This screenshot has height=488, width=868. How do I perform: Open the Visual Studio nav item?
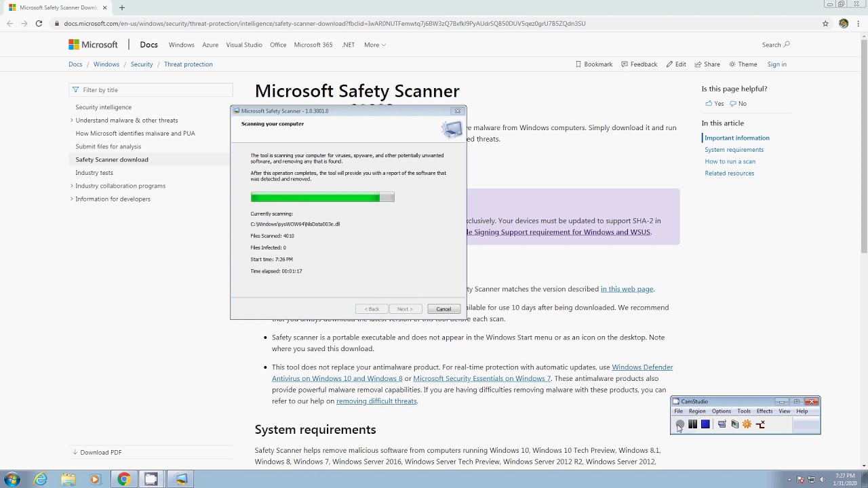tap(244, 45)
